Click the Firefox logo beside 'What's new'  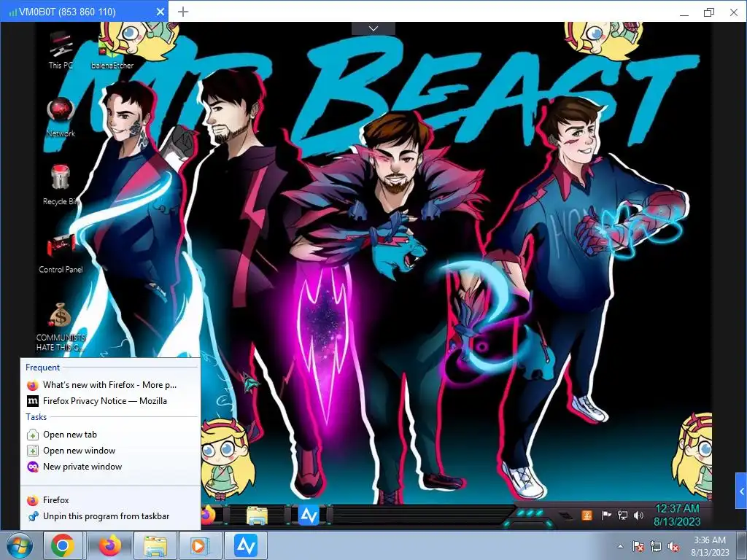coord(32,385)
